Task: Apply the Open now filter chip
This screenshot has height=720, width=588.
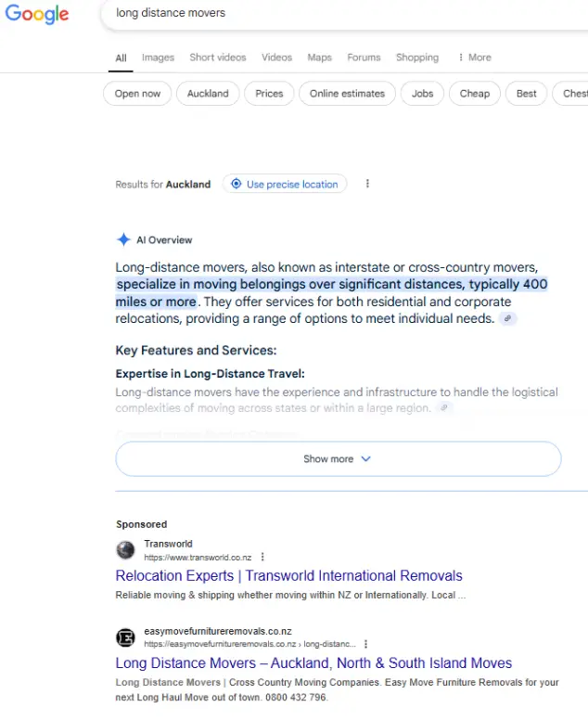Action: click(137, 94)
